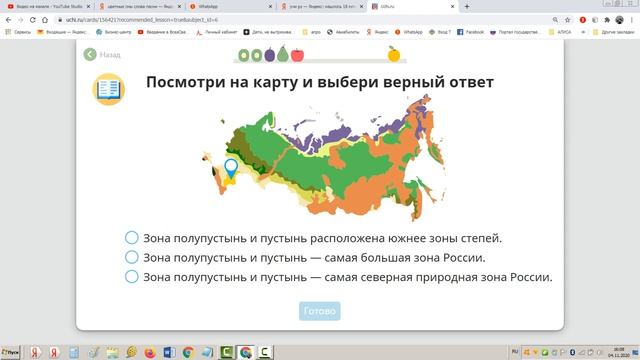Open the file explorer folder taskbar icon
640x360 pixels.
[x=112, y=352]
